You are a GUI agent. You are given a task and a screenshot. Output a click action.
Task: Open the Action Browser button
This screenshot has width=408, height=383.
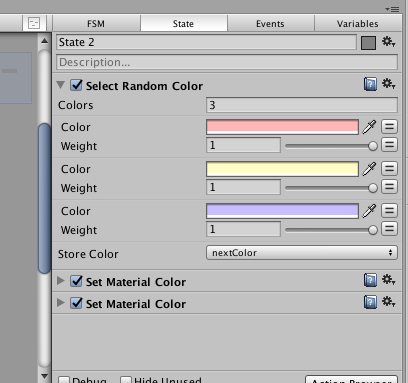coord(352,380)
